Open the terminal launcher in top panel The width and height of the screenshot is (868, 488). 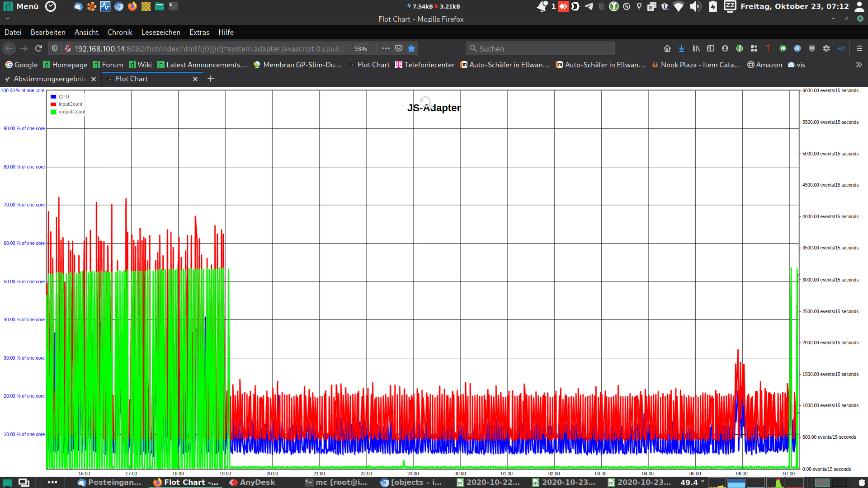click(x=173, y=6)
